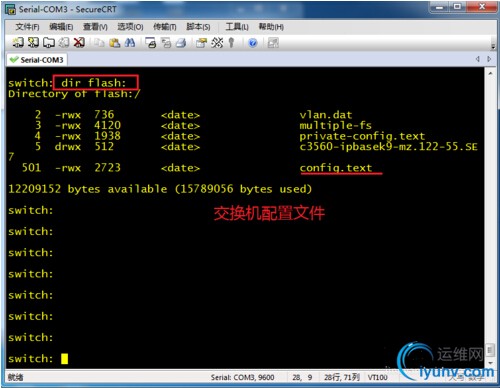Click status bar VT100 entry

pos(377,377)
